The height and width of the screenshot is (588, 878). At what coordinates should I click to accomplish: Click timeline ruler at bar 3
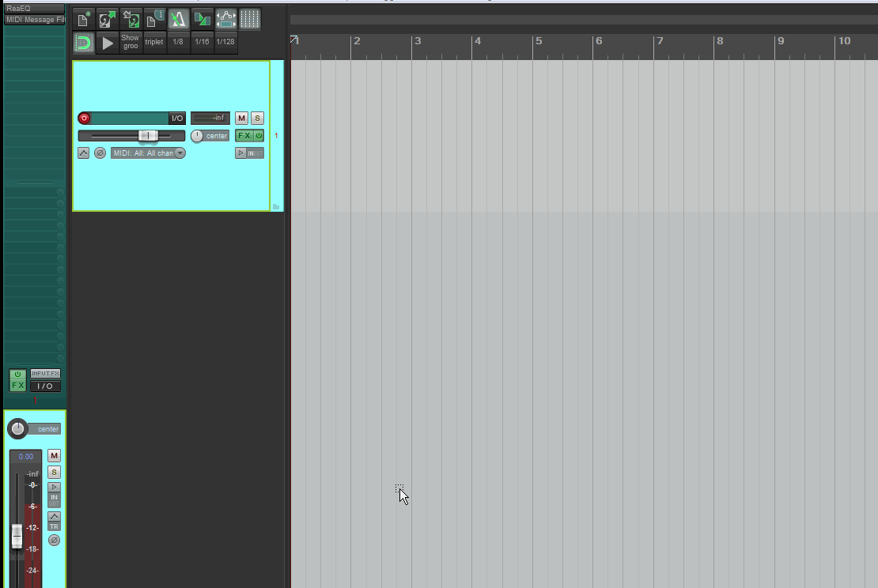(x=417, y=41)
